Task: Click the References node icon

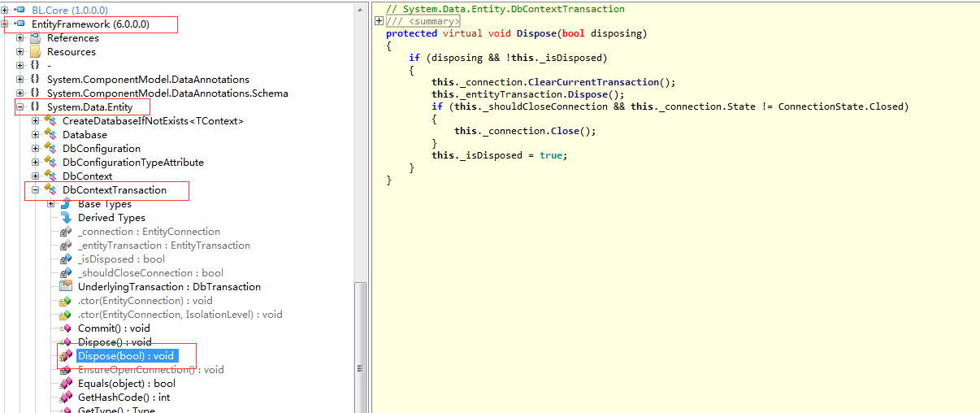Action: pyautogui.click(x=35, y=38)
